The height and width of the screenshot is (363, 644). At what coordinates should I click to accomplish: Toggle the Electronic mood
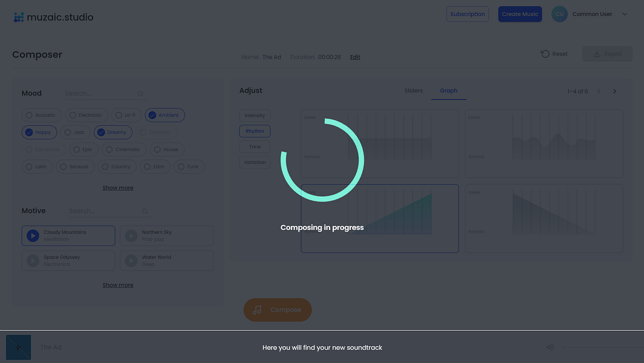pos(86,115)
